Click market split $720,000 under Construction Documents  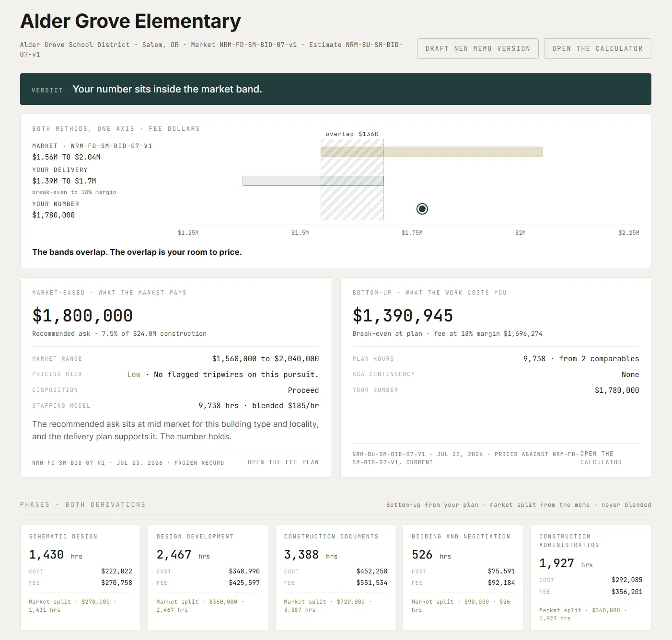click(328, 606)
